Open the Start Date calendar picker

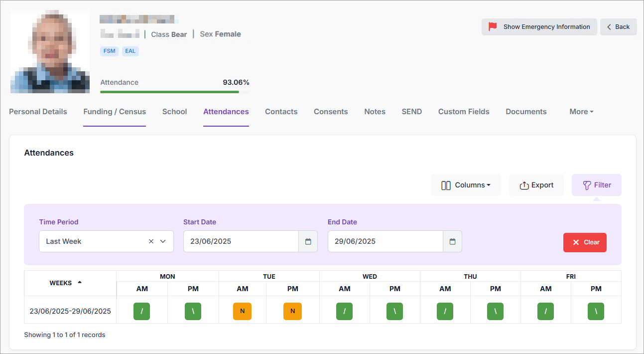[x=308, y=241]
